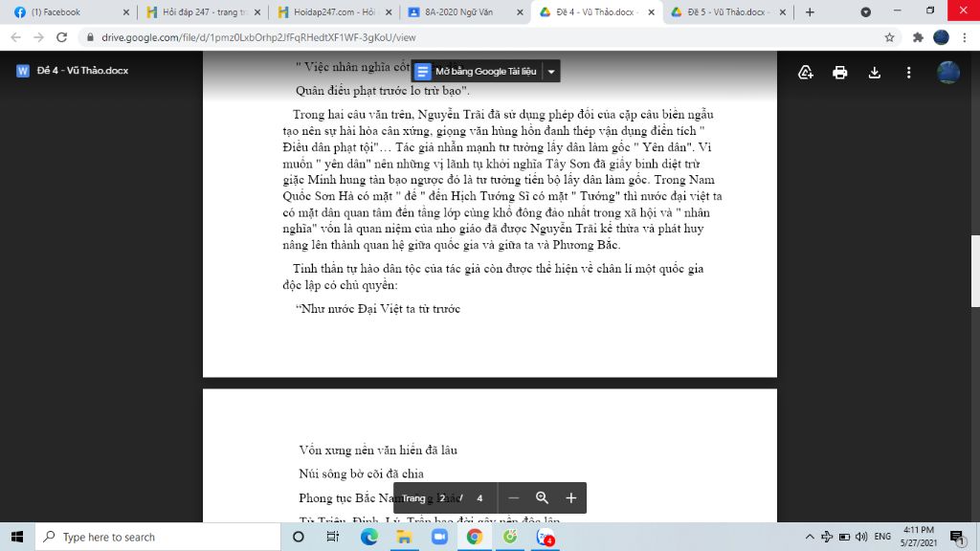Open with Google Tài liệu button
This screenshot has height=551, width=980.
[x=477, y=71]
